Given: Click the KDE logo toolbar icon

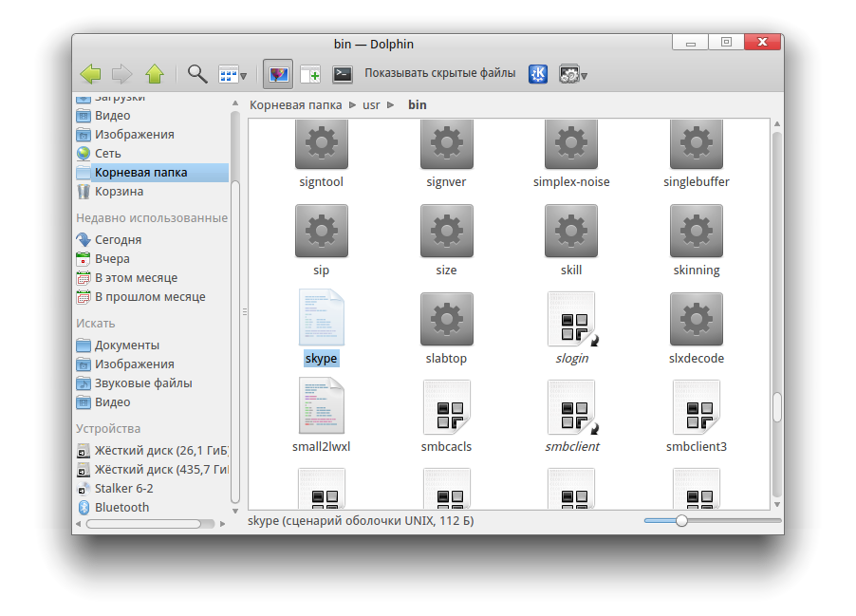Looking at the screenshot, I should [538, 74].
